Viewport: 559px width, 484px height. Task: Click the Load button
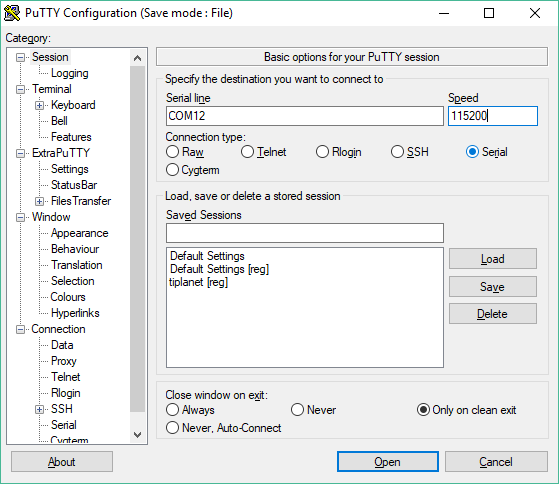tap(493, 259)
